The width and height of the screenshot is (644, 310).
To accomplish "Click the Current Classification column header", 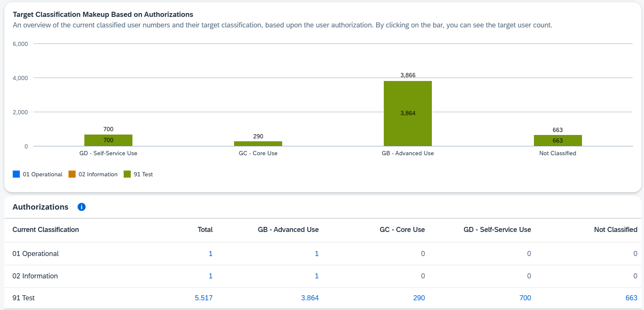I will 46,230.
